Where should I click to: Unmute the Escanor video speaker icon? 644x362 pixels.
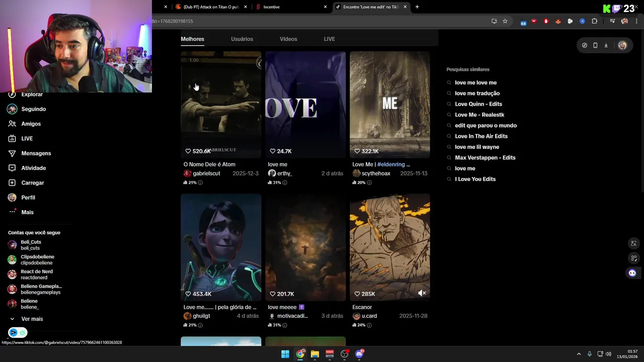422,293
